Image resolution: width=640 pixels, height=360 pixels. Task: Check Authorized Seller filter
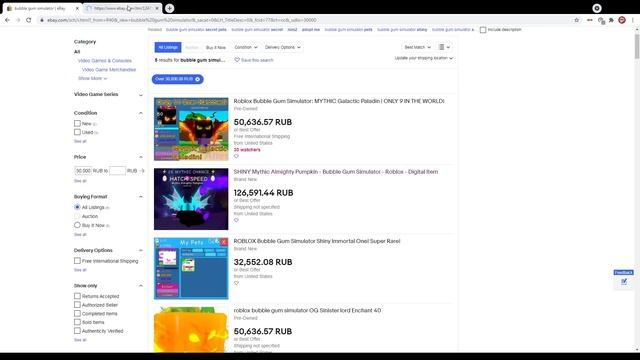point(77,305)
